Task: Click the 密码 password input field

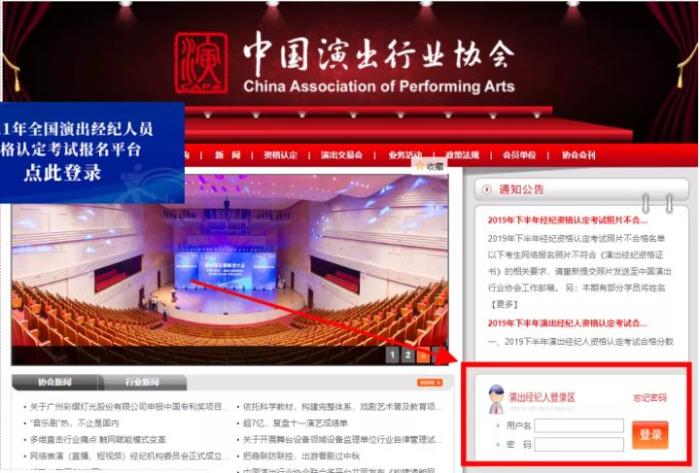Action: pyautogui.click(x=579, y=444)
